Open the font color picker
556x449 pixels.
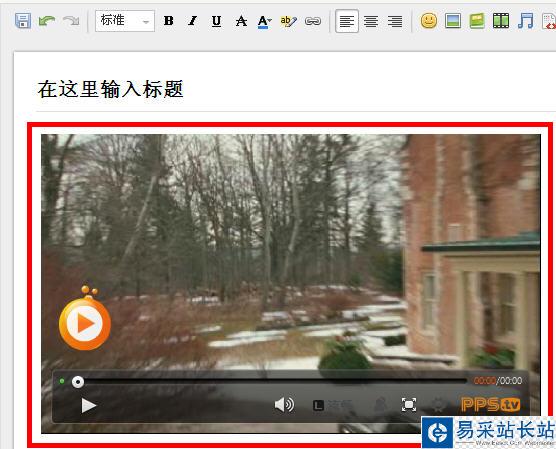click(x=264, y=21)
